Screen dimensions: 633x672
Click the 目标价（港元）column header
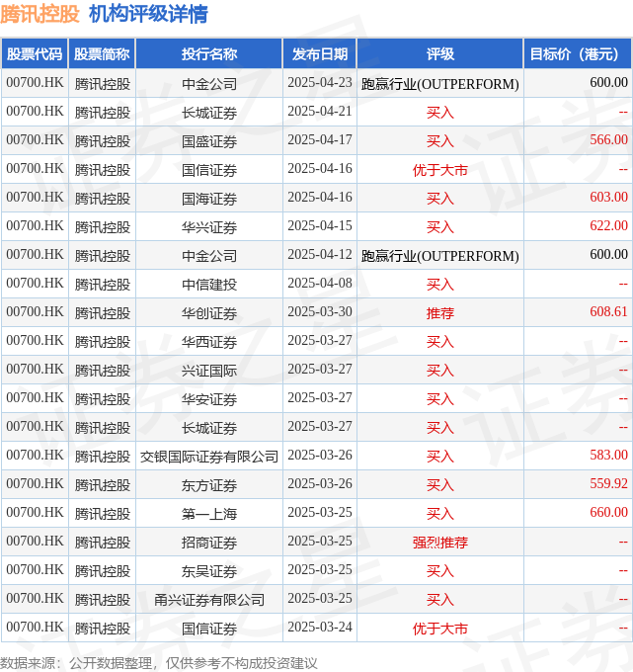click(577, 54)
